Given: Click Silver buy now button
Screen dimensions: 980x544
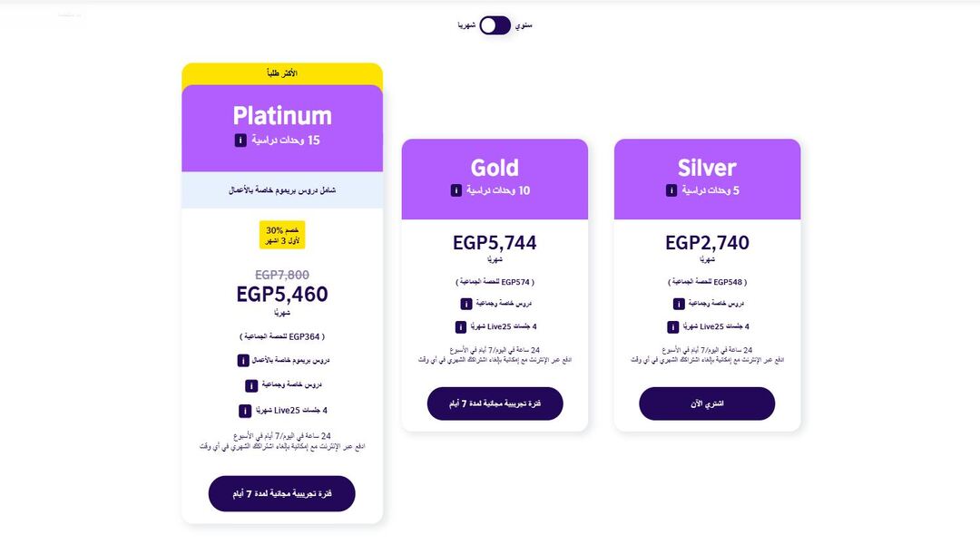Looking at the screenshot, I should [x=707, y=403].
